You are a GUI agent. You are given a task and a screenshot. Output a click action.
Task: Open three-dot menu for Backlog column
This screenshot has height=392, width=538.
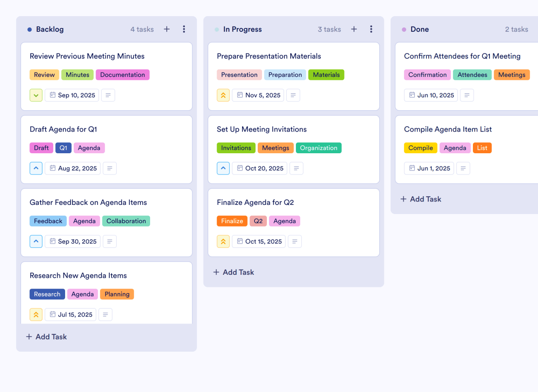click(x=184, y=29)
